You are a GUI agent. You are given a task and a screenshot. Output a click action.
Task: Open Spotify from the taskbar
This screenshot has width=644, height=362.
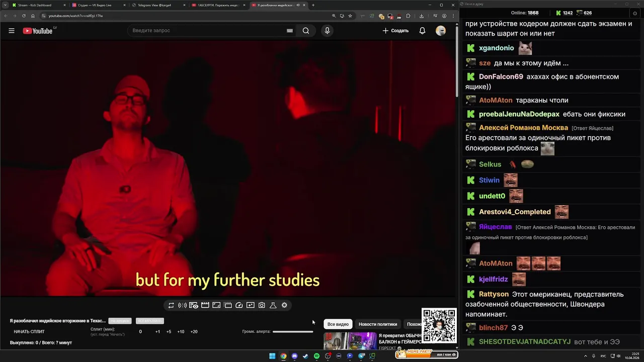click(x=316, y=356)
